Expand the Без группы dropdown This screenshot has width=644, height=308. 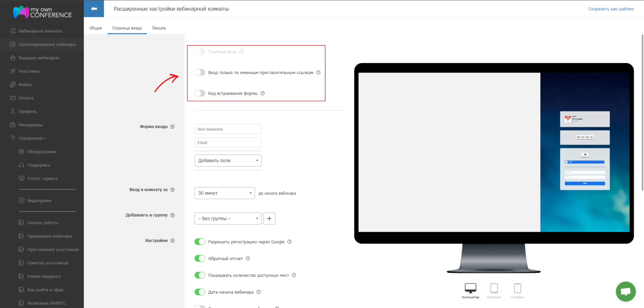(x=228, y=218)
